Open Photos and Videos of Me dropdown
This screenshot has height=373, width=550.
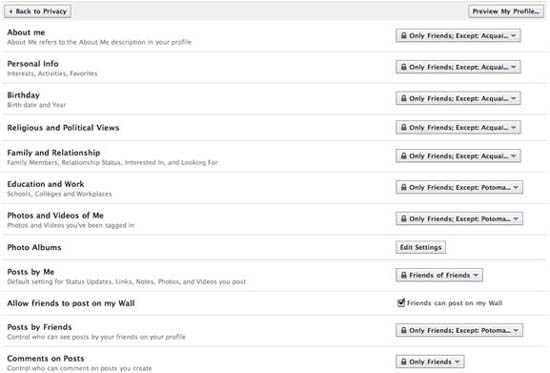[459, 219]
